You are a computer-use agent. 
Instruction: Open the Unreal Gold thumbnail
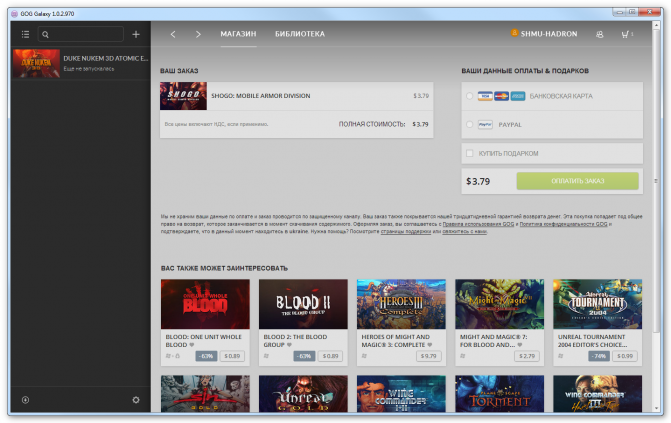coord(303,394)
